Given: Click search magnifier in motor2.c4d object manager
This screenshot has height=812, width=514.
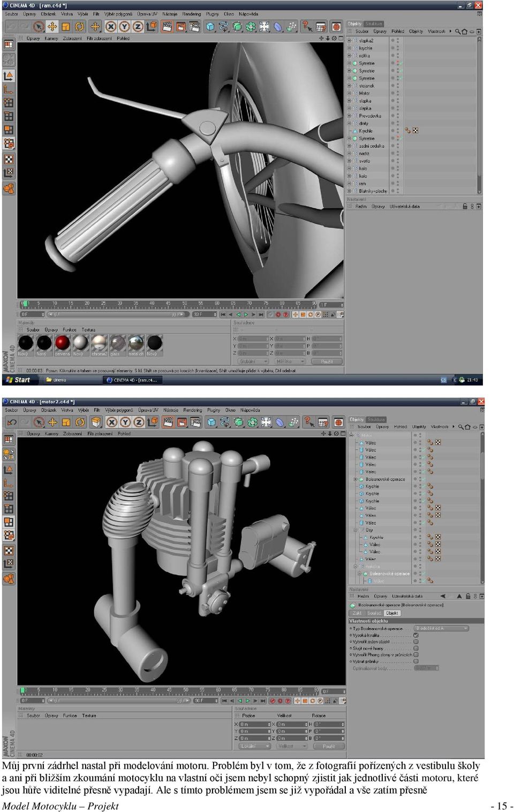Looking at the screenshot, I should pyautogui.click(x=460, y=427).
